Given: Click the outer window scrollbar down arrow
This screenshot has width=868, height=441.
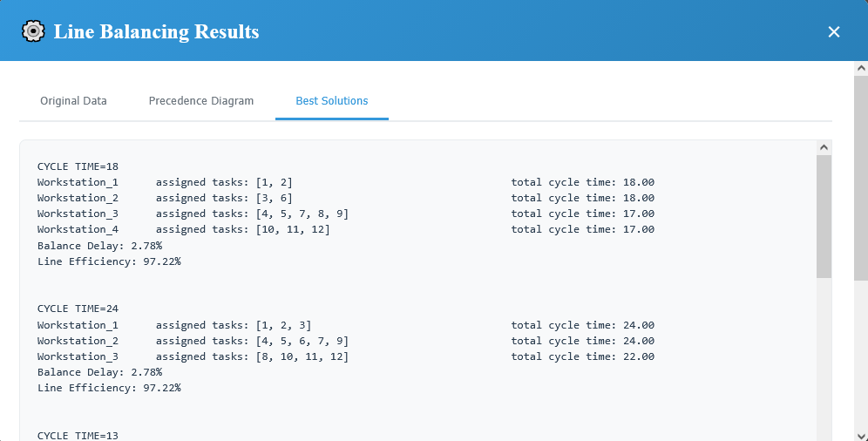Looking at the screenshot, I should 861,434.
